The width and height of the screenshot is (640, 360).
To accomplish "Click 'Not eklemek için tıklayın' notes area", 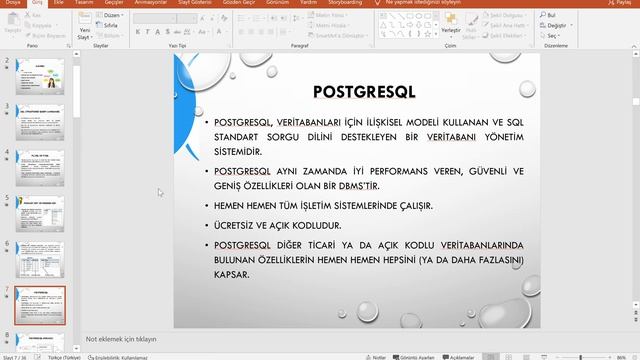I will click(121, 339).
